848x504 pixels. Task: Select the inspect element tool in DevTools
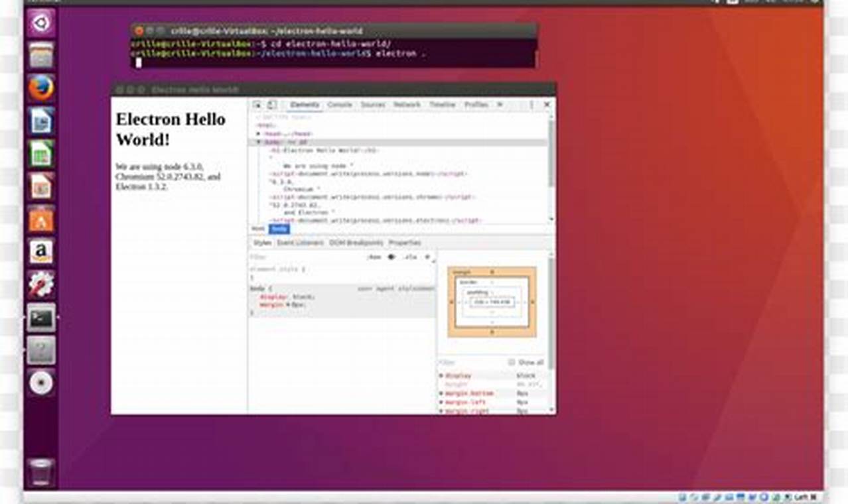[257, 105]
